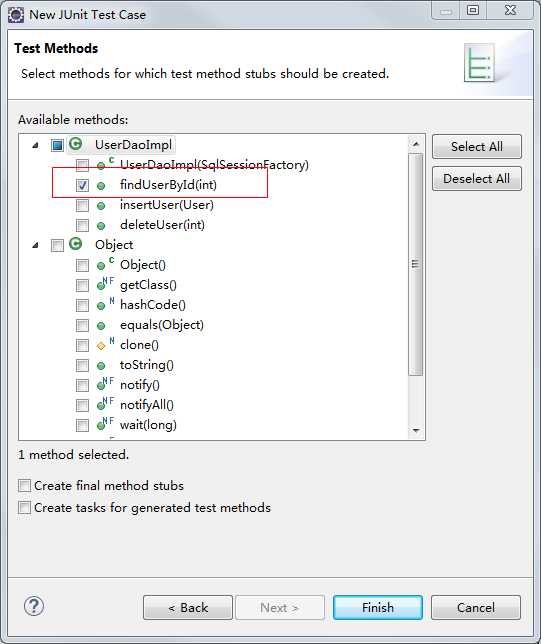Click the findUserById public method icon
This screenshot has width=541, height=644.
tap(101, 186)
